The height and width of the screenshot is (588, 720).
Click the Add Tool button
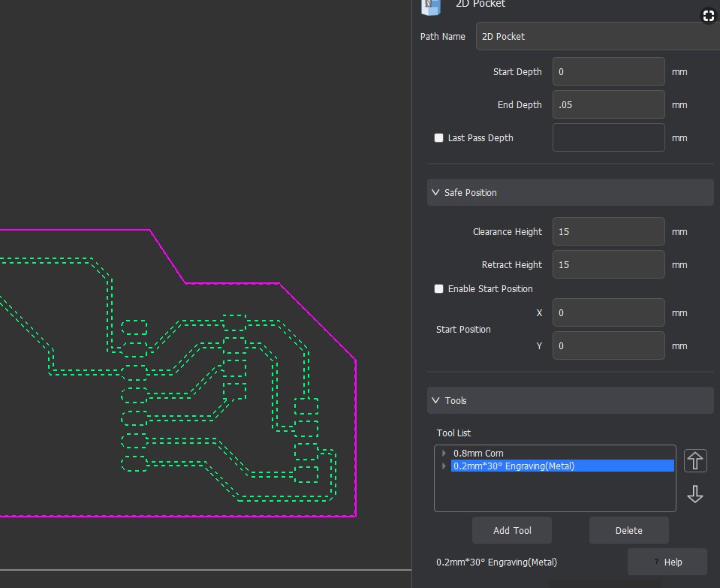point(512,530)
